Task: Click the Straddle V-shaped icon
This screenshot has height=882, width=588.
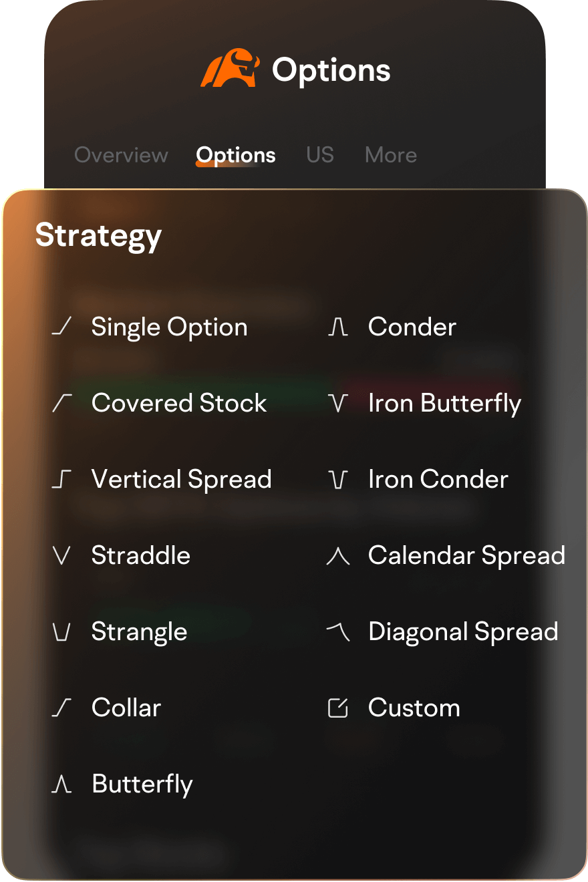Action: 61,555
